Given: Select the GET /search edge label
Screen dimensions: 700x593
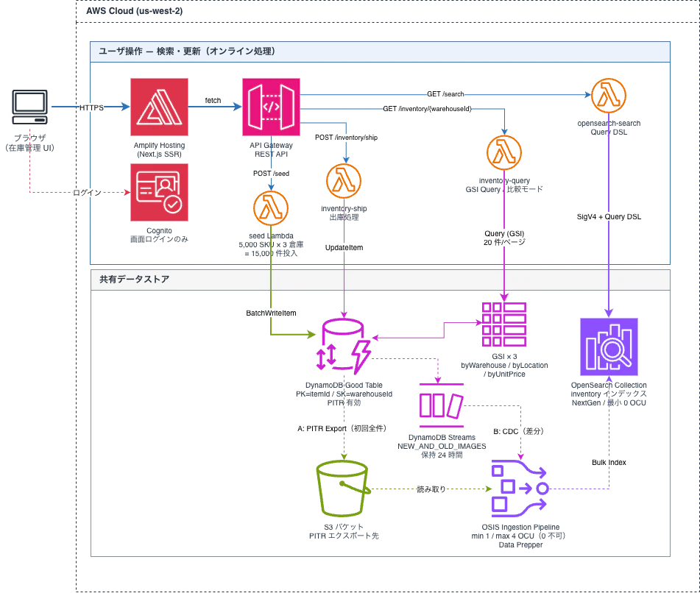Looking at the screenshot, I should point(445,94).
